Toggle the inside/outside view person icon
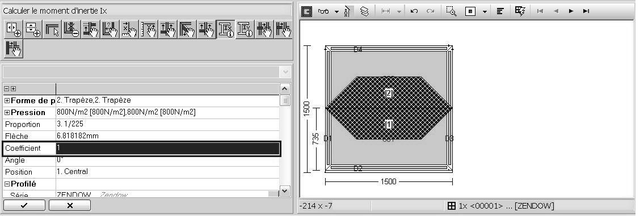Viewport: 644px width, 216px height. [x=348, y=11]
